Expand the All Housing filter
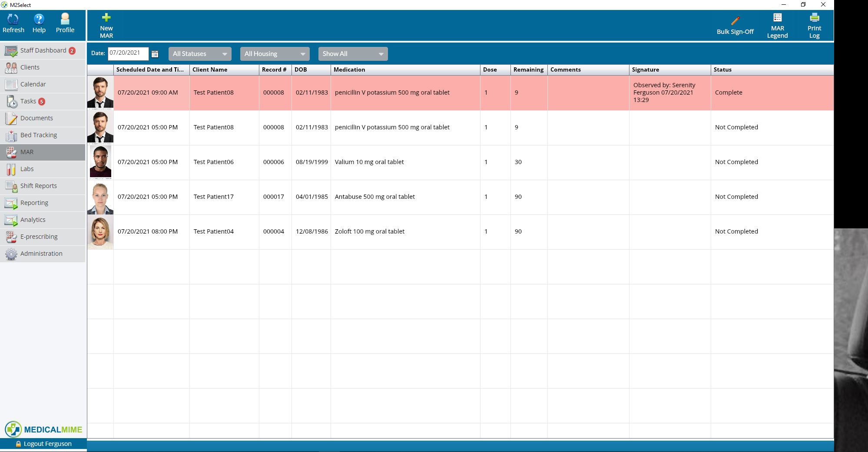 click(275, 53)
